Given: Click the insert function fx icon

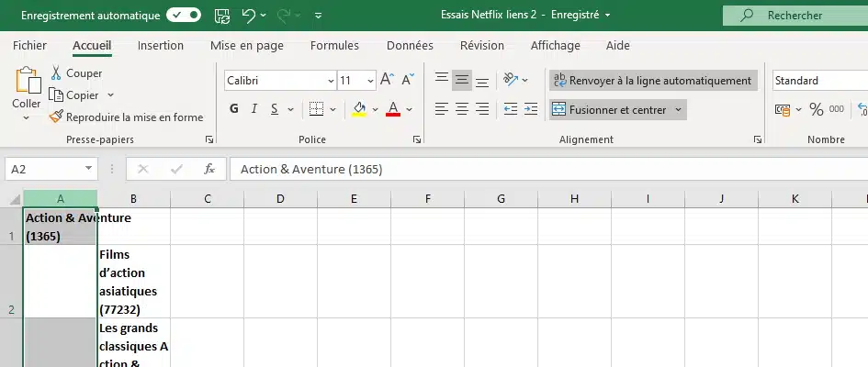Looking at the screenshot, I should pyautogui.click(x=209, y=169).
